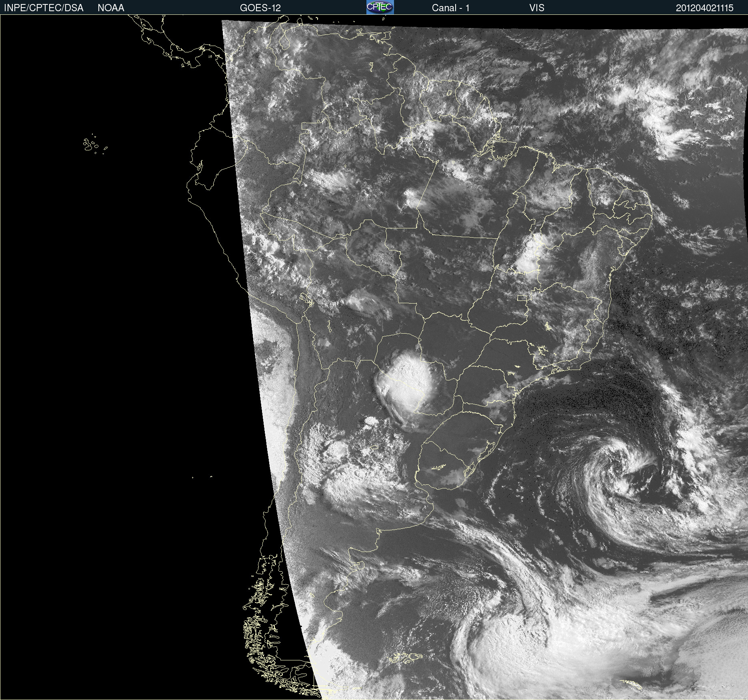The image size is (748, 700).
Task: Click the Canal - 1 label
Action: [x=451, y=8]
